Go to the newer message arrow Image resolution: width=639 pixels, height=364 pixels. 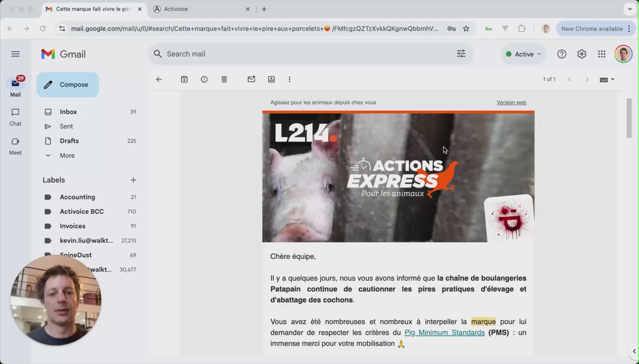569,79
